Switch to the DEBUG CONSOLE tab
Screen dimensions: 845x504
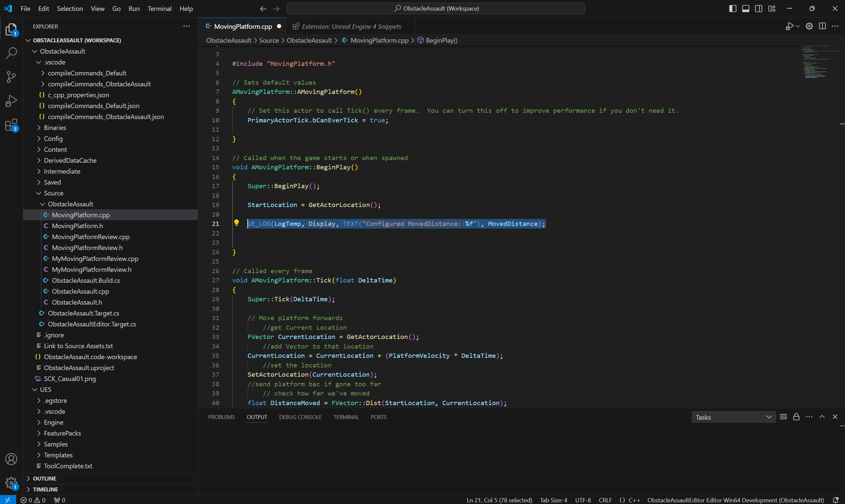[x=300, y=417]
